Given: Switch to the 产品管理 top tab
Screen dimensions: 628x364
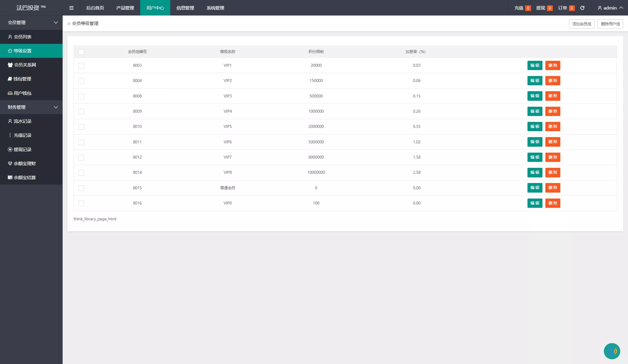Looking at the screenshot, I should click(x=125, y=8).
